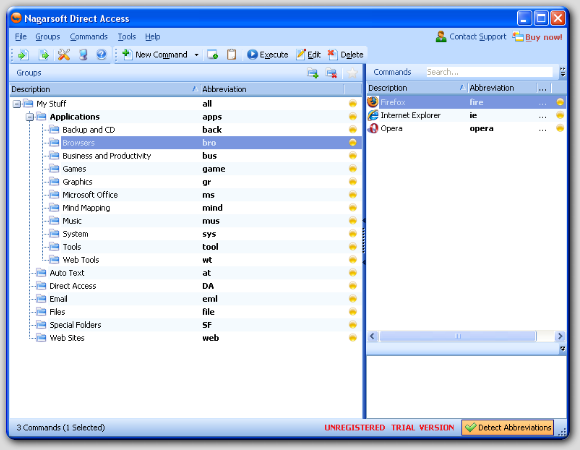Open the Tools menu
Screen dimensions: 580x450
click(127, 37)
